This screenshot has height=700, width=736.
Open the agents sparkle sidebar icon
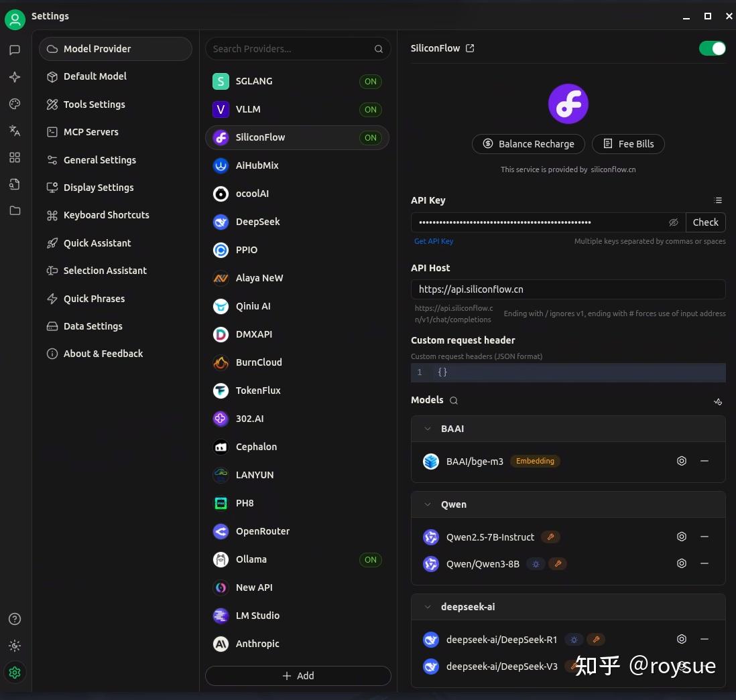(x=15, y=77)
